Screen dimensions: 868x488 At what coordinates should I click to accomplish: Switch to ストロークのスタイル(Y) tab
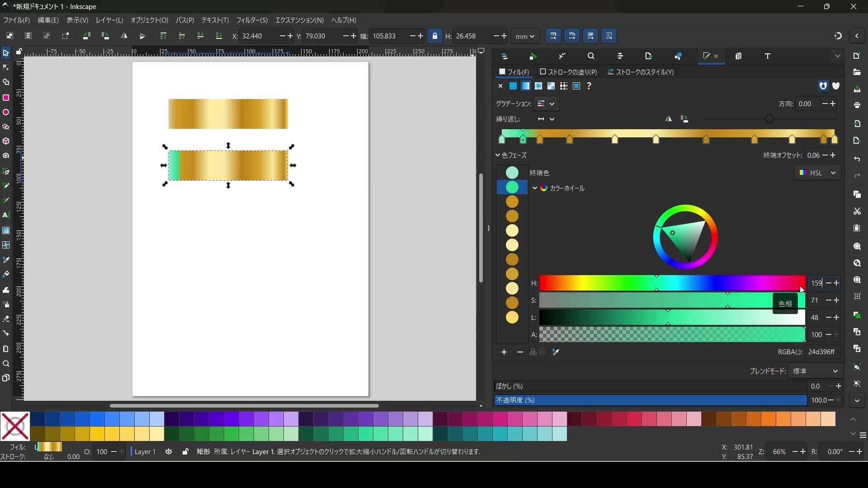[640, 72]
